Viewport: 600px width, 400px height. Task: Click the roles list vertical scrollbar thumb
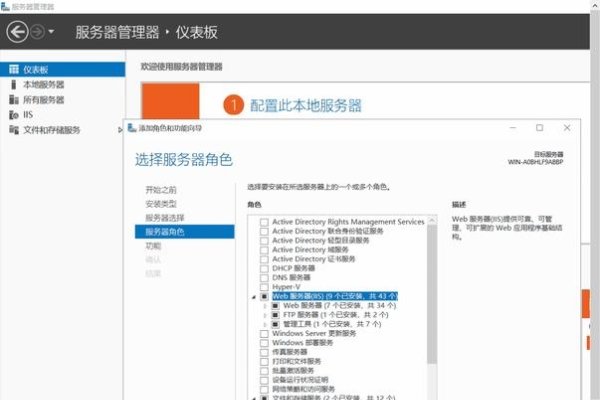(x=432, y=294)
